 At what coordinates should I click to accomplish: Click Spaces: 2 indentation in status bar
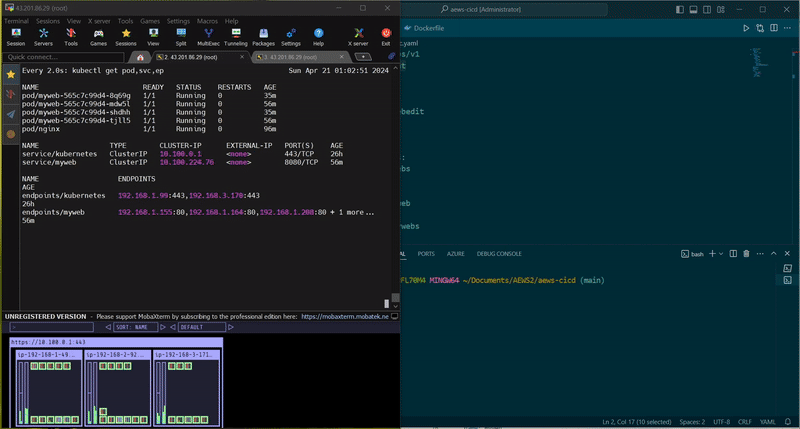pos(692,422)
